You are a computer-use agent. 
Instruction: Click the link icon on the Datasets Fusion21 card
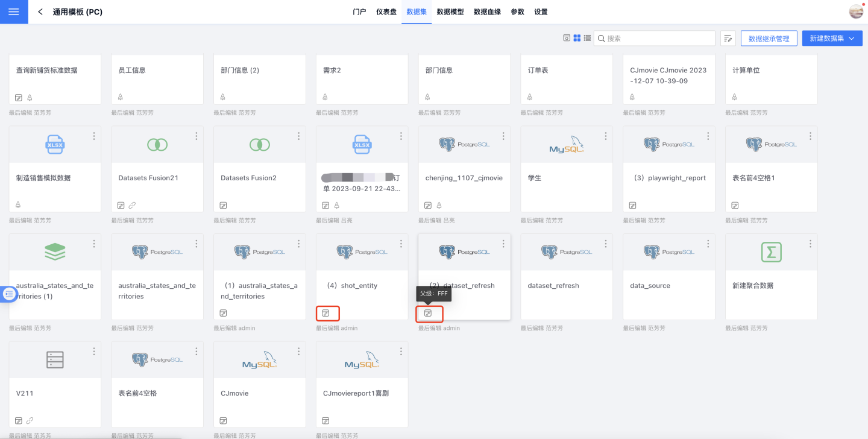click(x=131, y=205)
